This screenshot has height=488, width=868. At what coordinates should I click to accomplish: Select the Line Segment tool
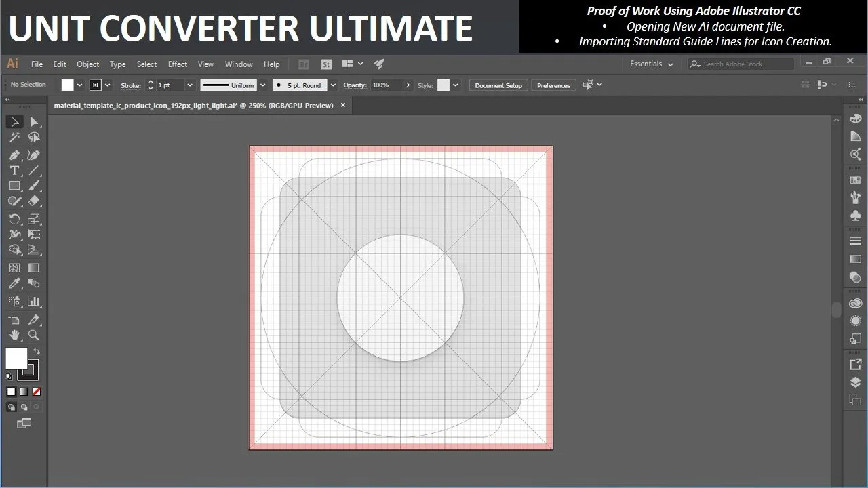tap(34, 170)
